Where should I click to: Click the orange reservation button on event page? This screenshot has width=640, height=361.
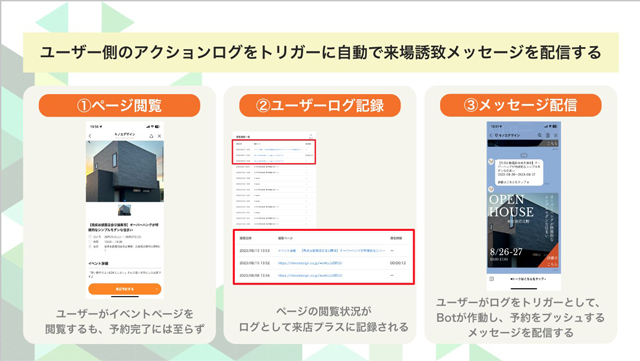pyautogui.click(x=124, y=289)
